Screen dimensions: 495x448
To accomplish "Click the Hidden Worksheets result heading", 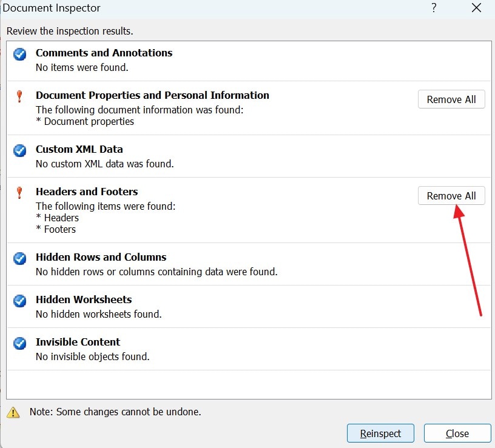I will 84,299.
